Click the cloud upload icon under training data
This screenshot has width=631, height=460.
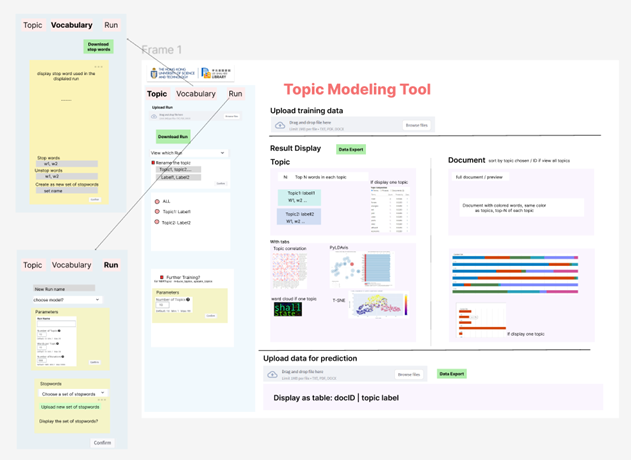(x=280, y=125)
